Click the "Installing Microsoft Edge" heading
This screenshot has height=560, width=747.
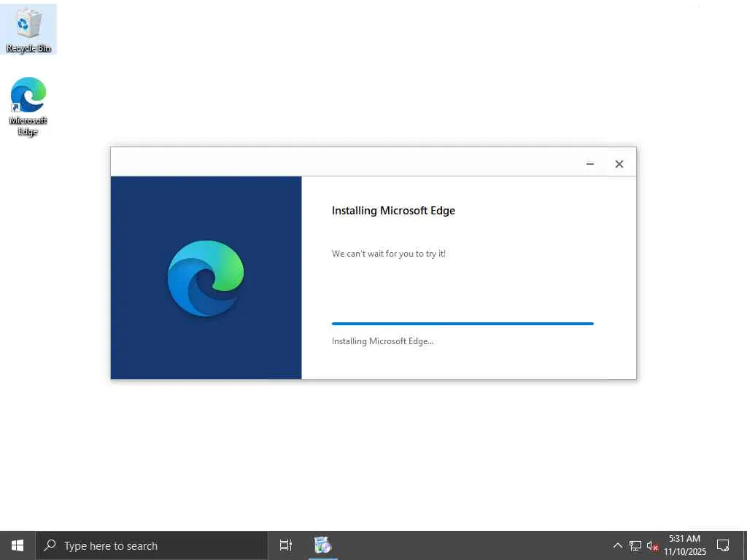393,211
